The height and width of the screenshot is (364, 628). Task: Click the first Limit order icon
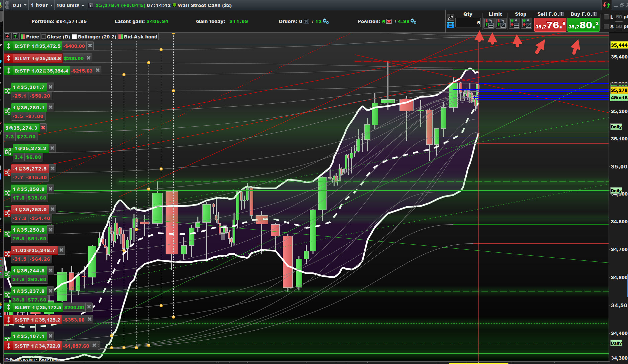[489, 23]
